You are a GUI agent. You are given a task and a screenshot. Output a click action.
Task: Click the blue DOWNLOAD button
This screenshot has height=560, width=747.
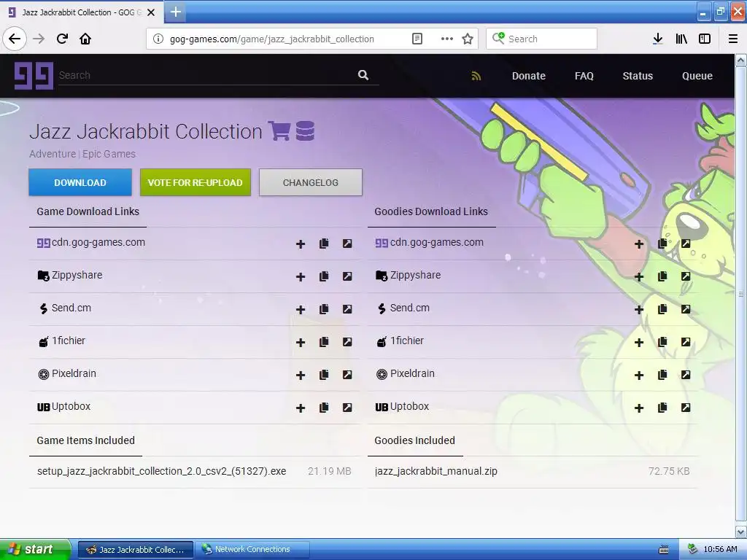[x=80, y=182]
